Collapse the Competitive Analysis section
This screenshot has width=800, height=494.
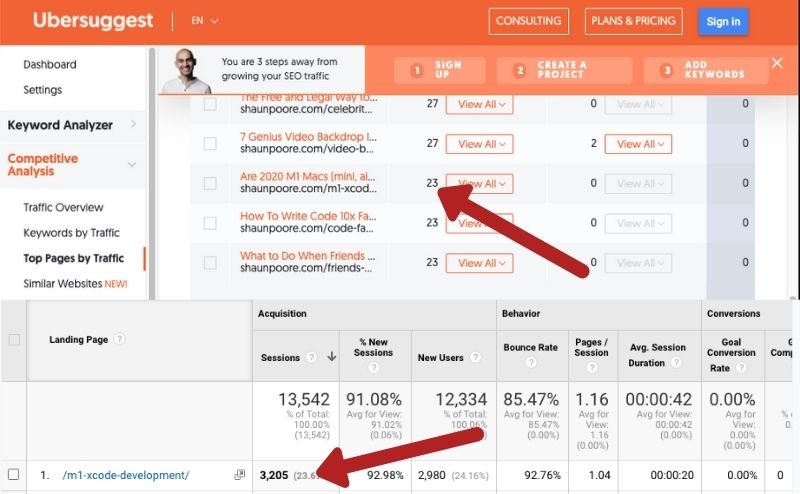pos(71,164)
